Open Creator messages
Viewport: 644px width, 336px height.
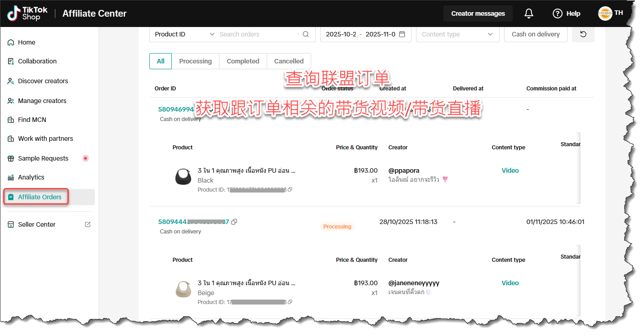coord(478,13)
